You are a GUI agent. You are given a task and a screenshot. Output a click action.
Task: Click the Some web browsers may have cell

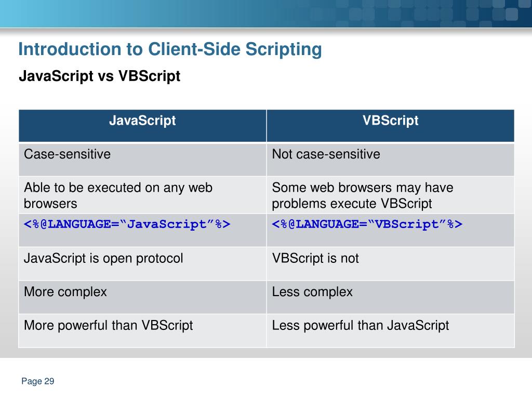[x=391, y=195]
